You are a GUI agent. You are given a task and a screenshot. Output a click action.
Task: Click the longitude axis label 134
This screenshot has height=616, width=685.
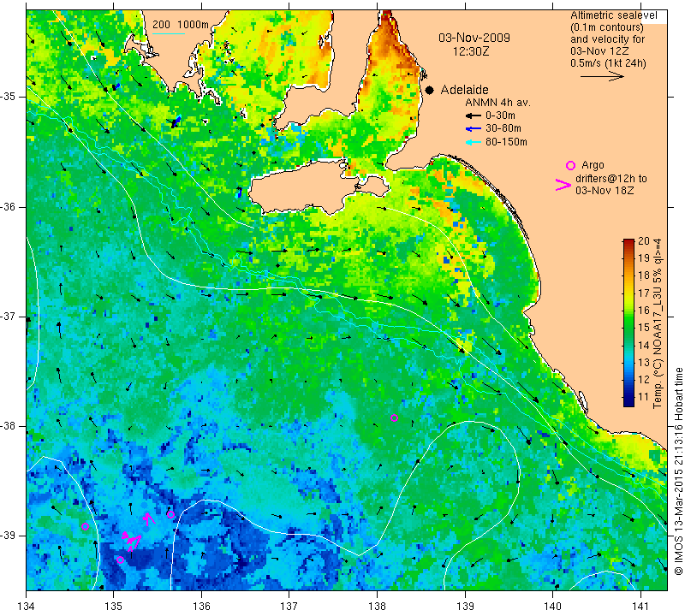click(x=27, y=606)
